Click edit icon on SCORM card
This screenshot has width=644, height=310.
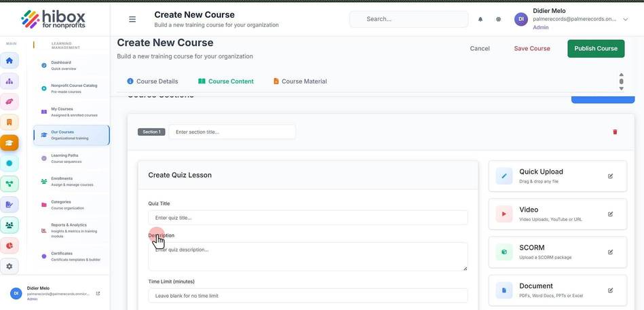click(x=610, y=252)
